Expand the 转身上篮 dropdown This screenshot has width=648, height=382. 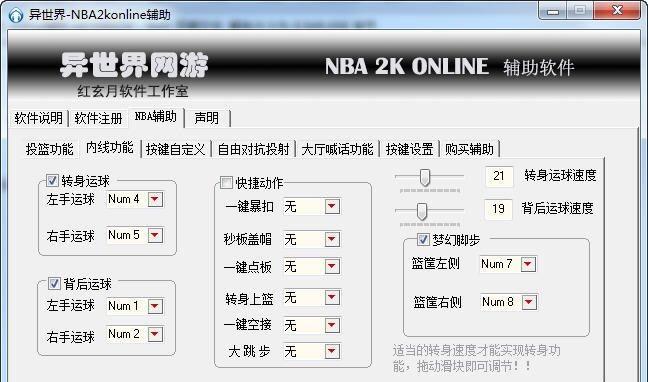click(332, 297)
